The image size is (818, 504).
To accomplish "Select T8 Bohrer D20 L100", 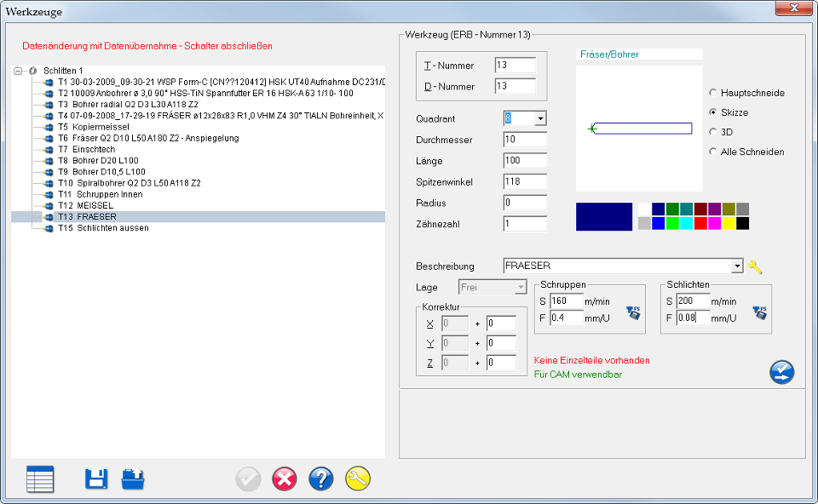I will [98, 161].
